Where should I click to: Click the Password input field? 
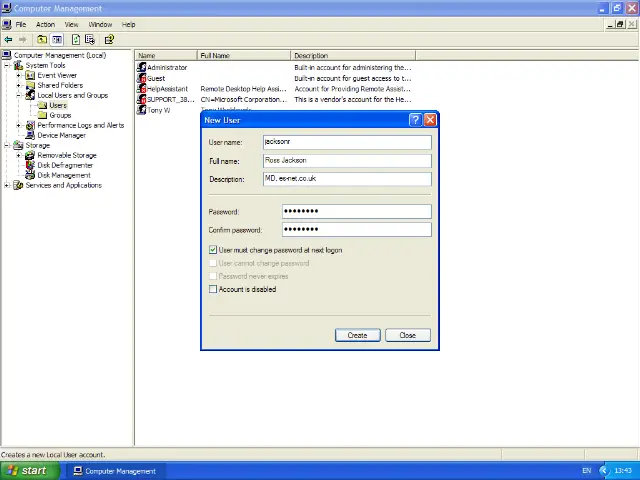point(356,211)
